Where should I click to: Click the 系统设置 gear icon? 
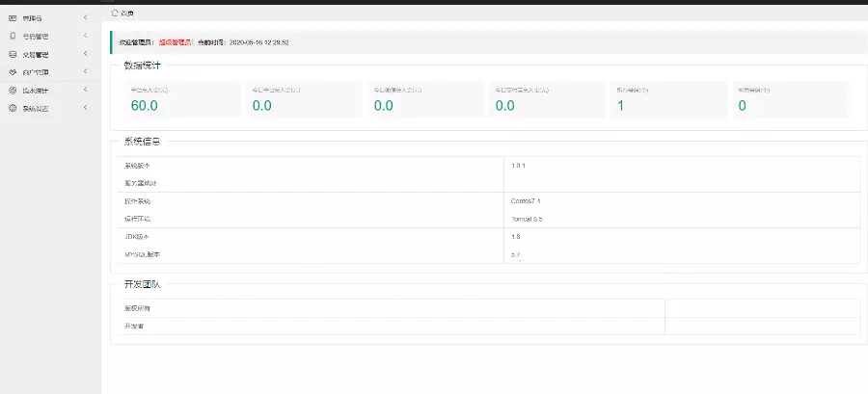click(13, 109)
